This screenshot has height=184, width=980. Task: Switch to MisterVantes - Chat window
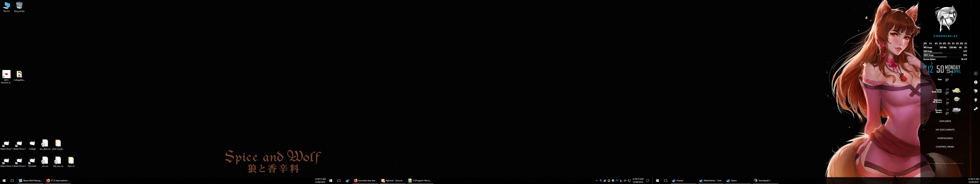point(711,181)
